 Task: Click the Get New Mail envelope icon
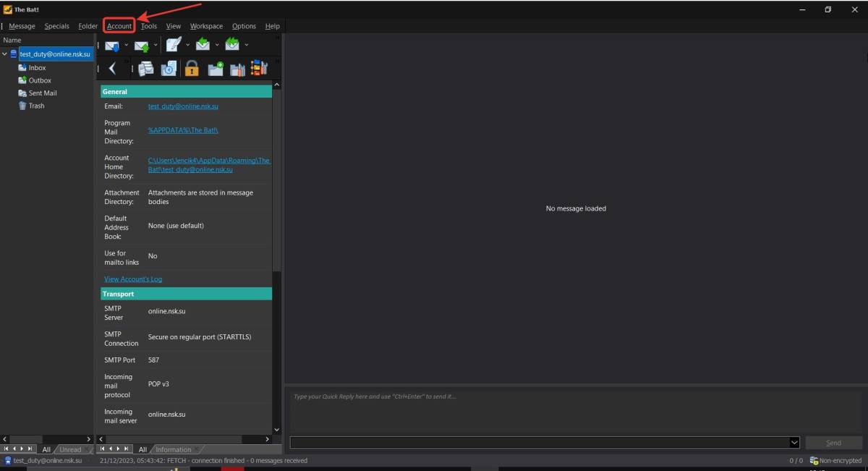pyautogui.click(x=112, y=46)
